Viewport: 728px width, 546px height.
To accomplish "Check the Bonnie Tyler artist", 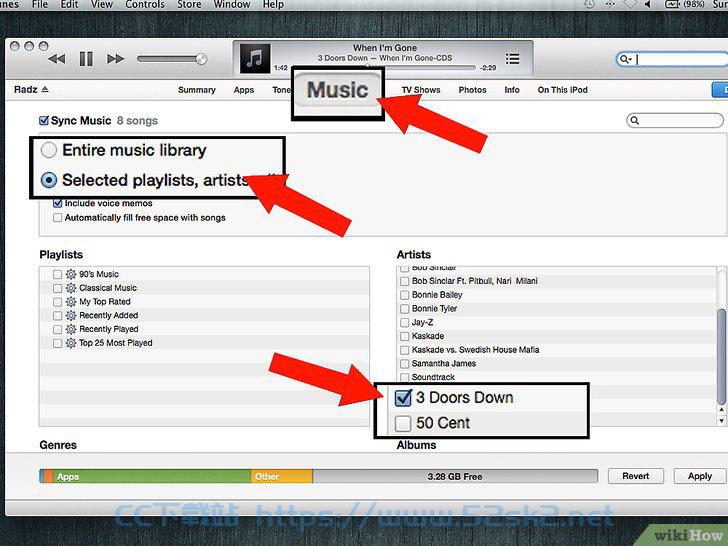I will 404,309.
